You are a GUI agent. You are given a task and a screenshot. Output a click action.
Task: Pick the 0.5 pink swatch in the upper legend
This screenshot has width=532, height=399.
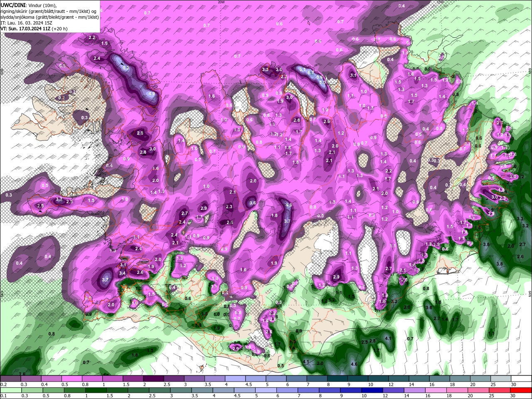pyautogui.click(x=71, y=379)
